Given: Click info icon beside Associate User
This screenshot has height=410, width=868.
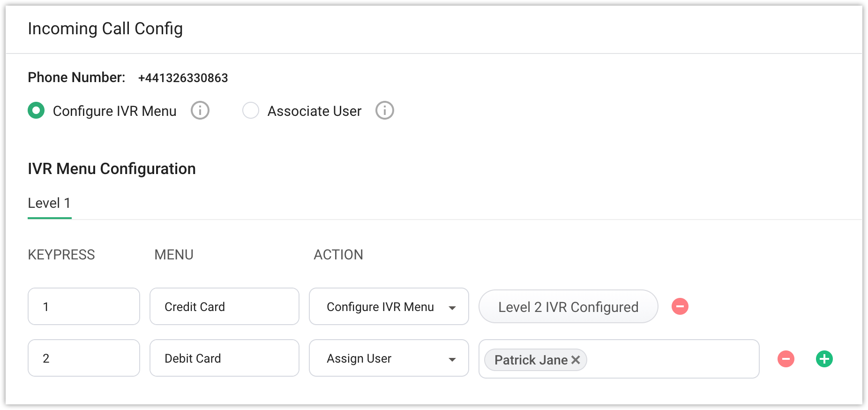Looking at the screenshot, I should (x=385, y=111).
